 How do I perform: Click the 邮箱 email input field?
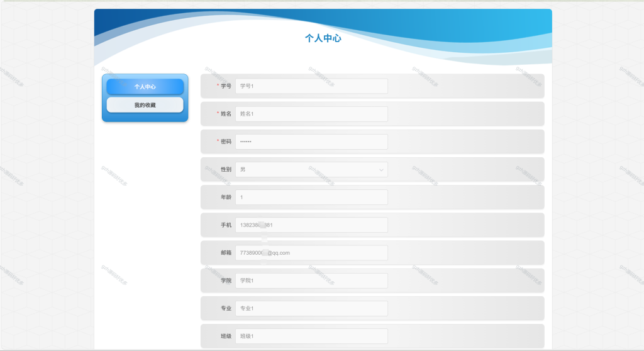point(311,253)
